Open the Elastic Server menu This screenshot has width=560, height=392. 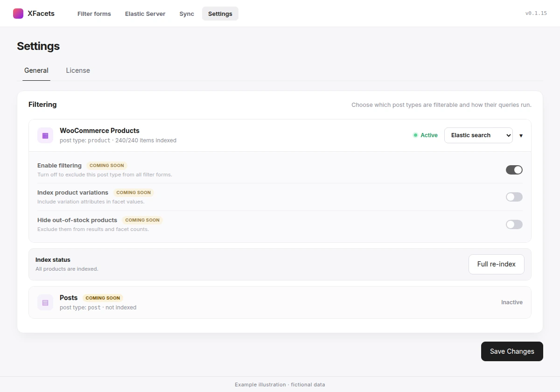click(x=145, y=14)
